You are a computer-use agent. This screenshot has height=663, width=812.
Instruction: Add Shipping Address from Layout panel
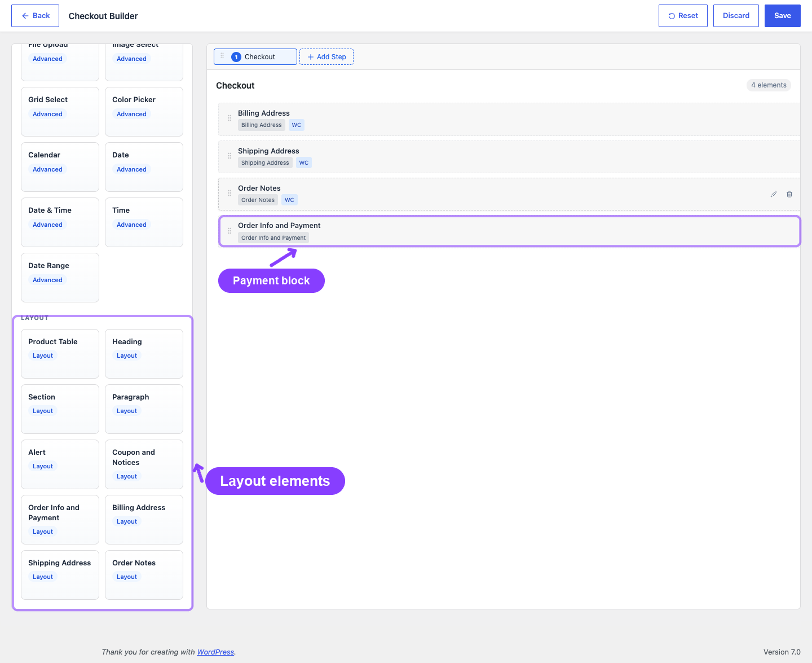click(x=60, y=575)
